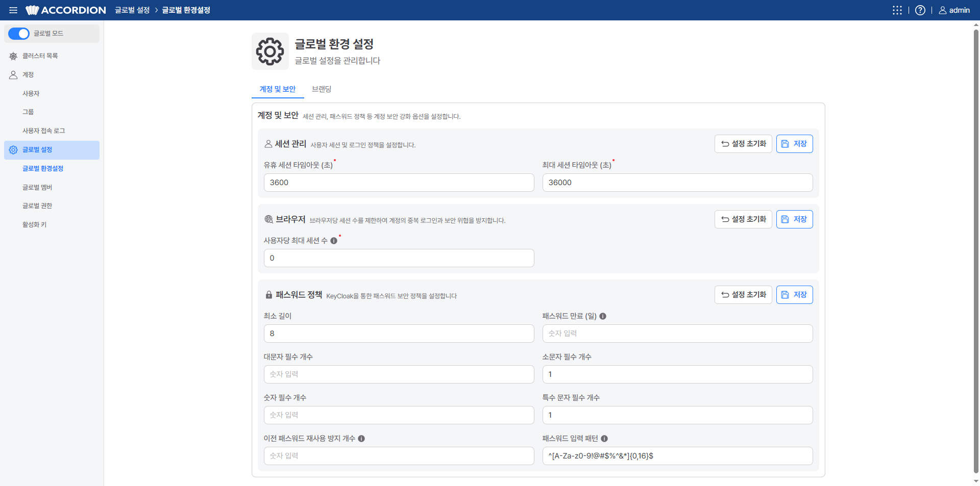Image resolution: width=980 pixels, height=486 pixels.
Task: Collapse the 글로벌 설정 sidebar section
Action: (x=52, y=150)
